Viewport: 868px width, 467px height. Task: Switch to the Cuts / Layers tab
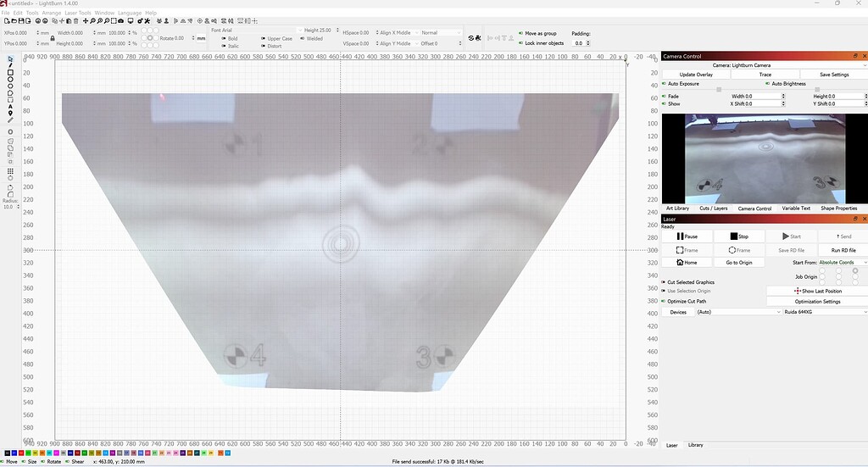714,208
